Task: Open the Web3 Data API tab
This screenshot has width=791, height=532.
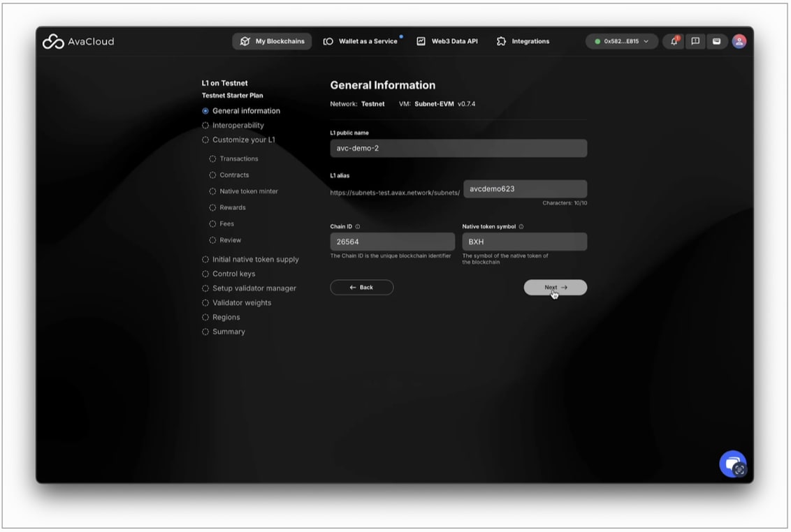Action: click(447, 41)
